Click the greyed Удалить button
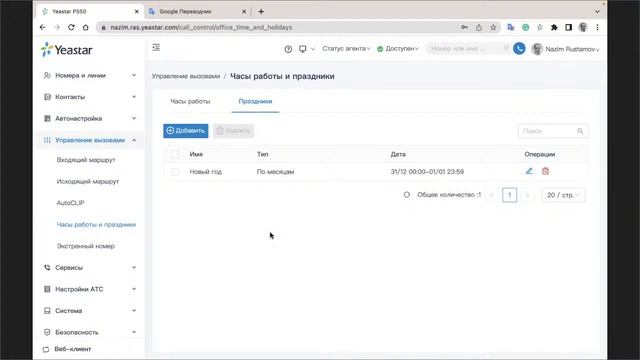Screen dimensions: 640x360 click(233, 131)
